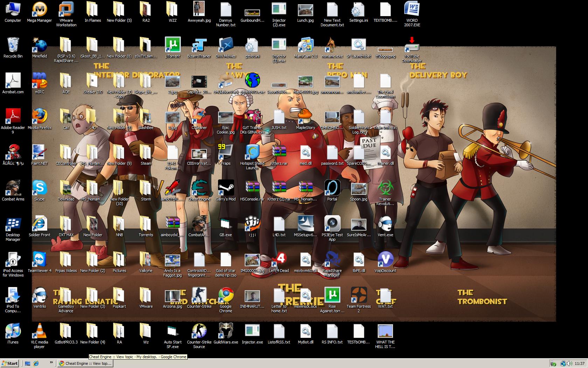Screen dimensions: 588x368
Task: Launch the Cheat Engine shortcut
Action: (x=199, y=191)
